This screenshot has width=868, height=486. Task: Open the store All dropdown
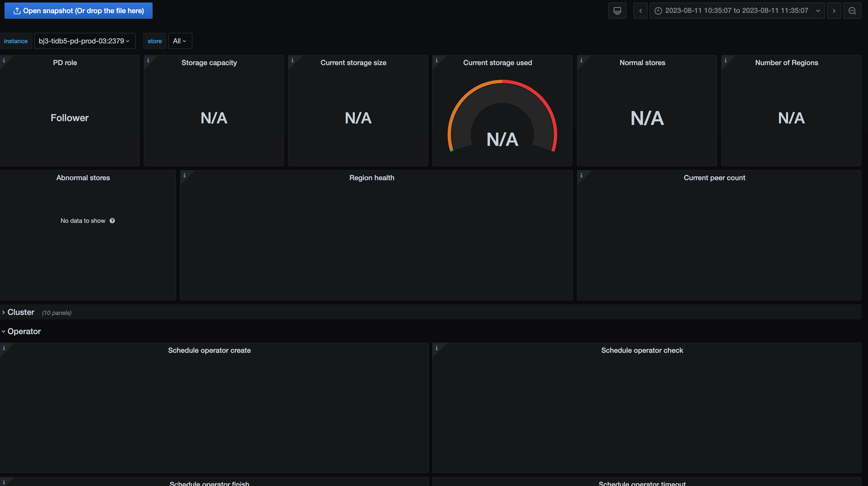(x=180, y=41)
